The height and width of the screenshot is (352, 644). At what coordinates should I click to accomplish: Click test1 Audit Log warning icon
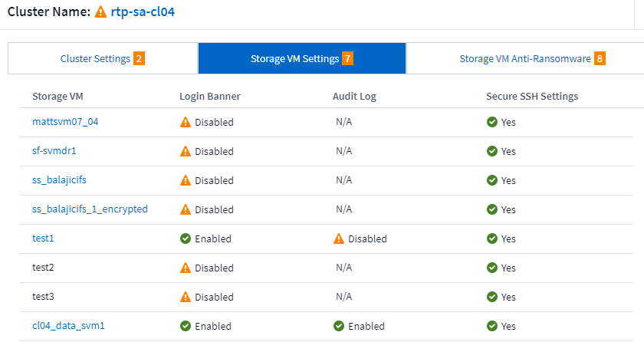click(339, 239)
